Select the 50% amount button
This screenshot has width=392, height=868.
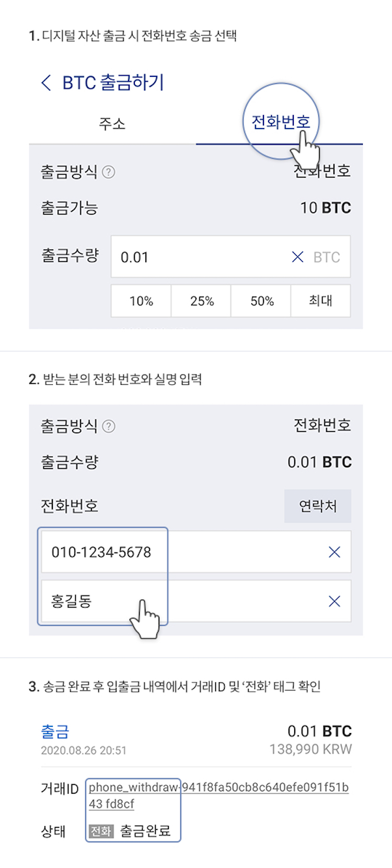(262, 301)
